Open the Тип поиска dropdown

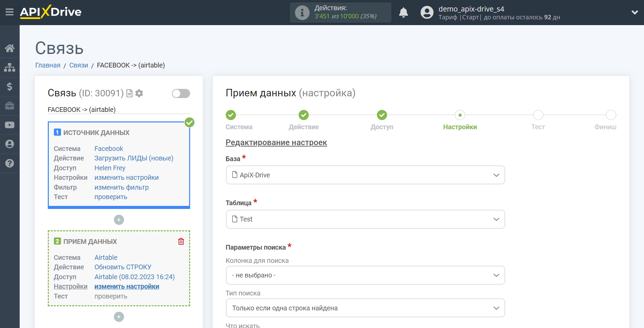tap(365, 308)
